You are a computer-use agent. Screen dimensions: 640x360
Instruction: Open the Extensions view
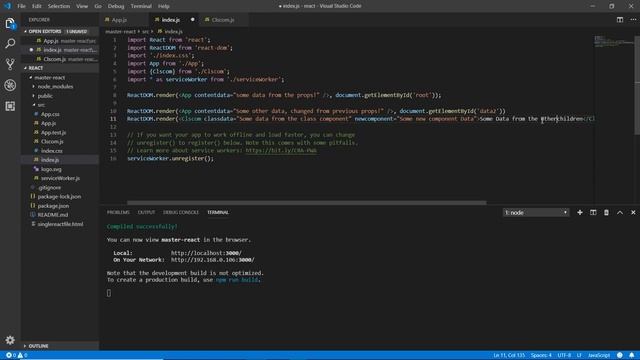[10, 106]
